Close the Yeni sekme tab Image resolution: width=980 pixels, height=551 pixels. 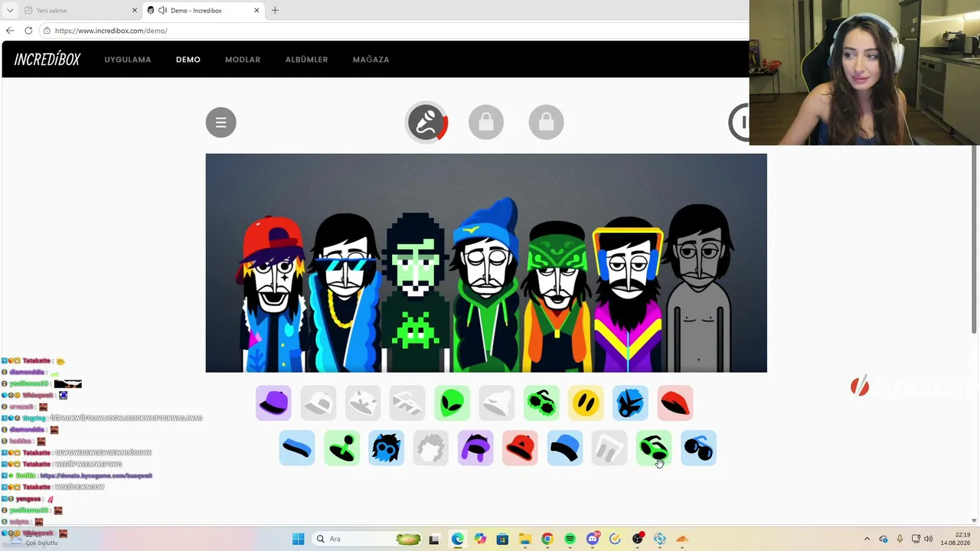pos(135,11)
